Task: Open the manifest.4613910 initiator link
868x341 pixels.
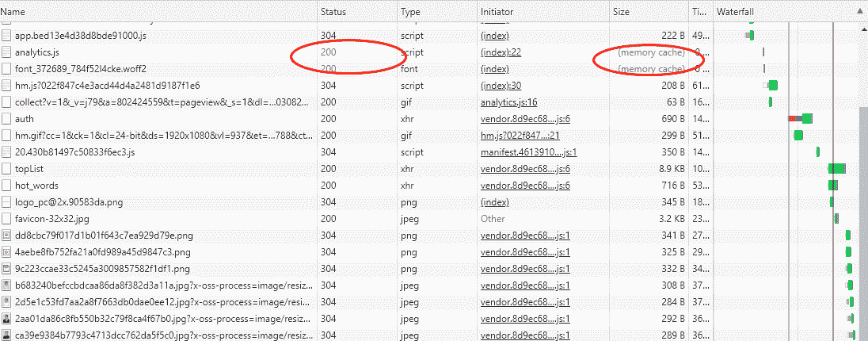Action: click(x=529, y=152)
